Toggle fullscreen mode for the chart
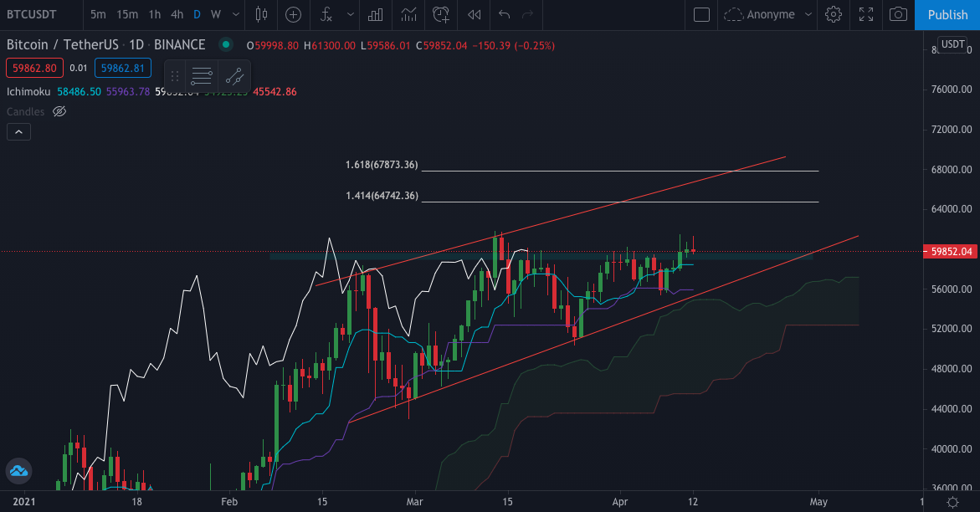The image size is (980, 512). tap(866, 14)
